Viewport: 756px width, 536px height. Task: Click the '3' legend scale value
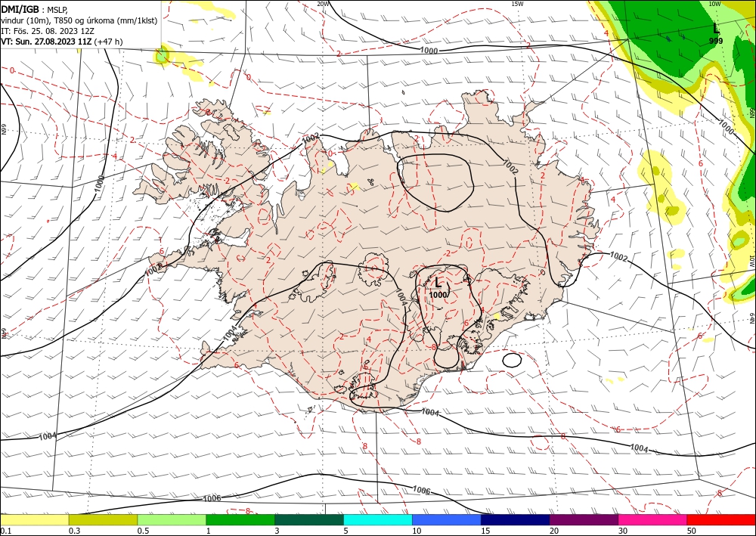click(x=277, y=531)
